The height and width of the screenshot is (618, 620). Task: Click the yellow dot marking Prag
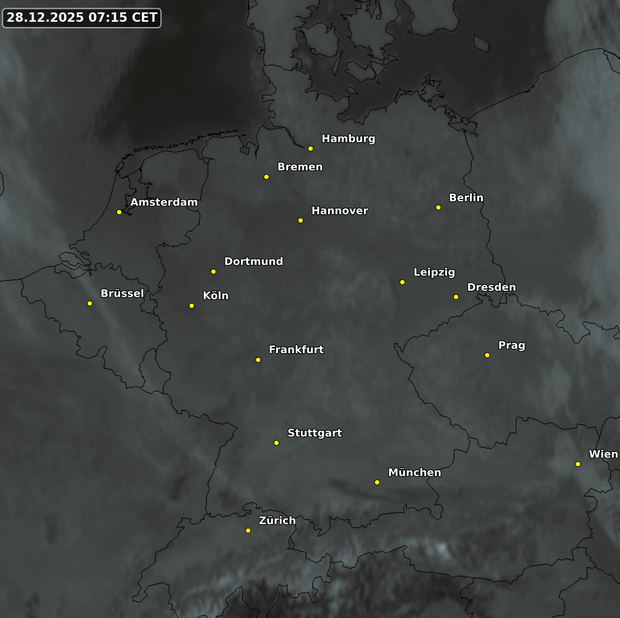[487, 355]
